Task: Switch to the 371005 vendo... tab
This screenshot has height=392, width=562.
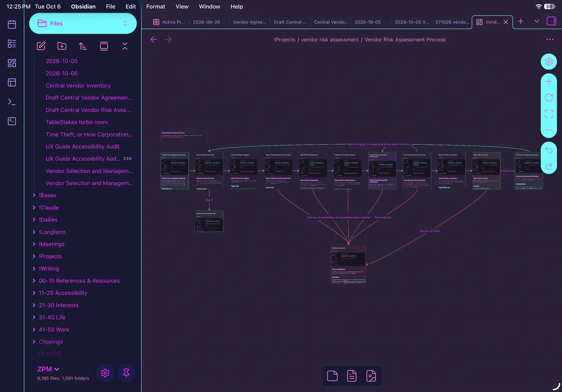Action: pos(451,22)
